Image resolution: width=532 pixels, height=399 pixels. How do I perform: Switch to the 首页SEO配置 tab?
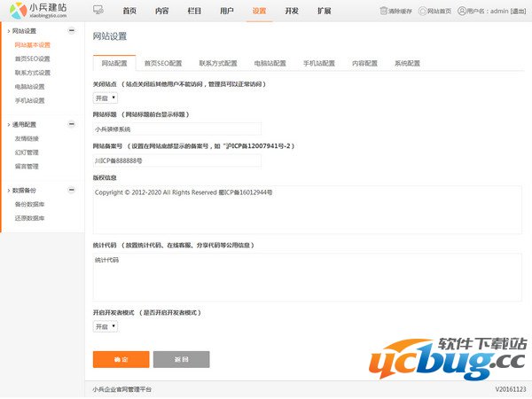click(163, 64)
